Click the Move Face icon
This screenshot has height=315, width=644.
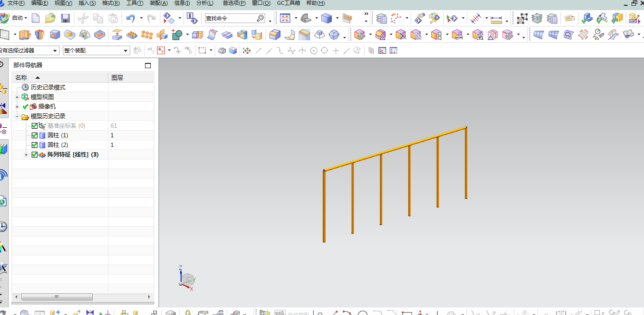tap(360, 35)
